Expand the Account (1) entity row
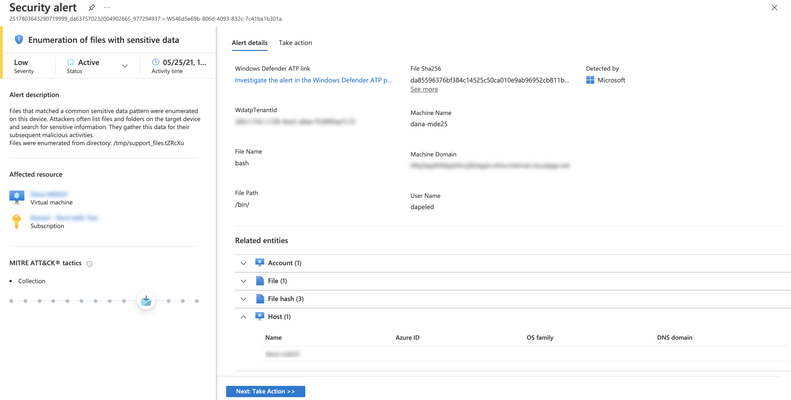Viewport: 791px width, 400px height. (511, 263)
